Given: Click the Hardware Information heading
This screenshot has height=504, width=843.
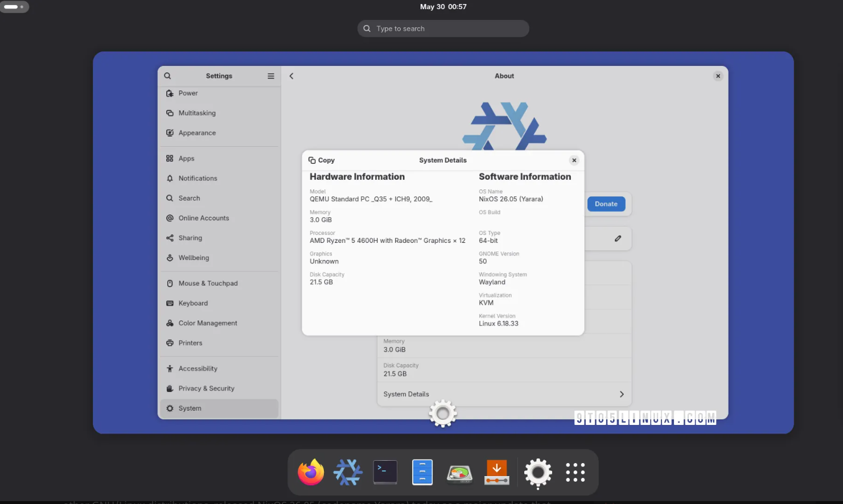Looking at the screenshot, I should pos(357,177).
